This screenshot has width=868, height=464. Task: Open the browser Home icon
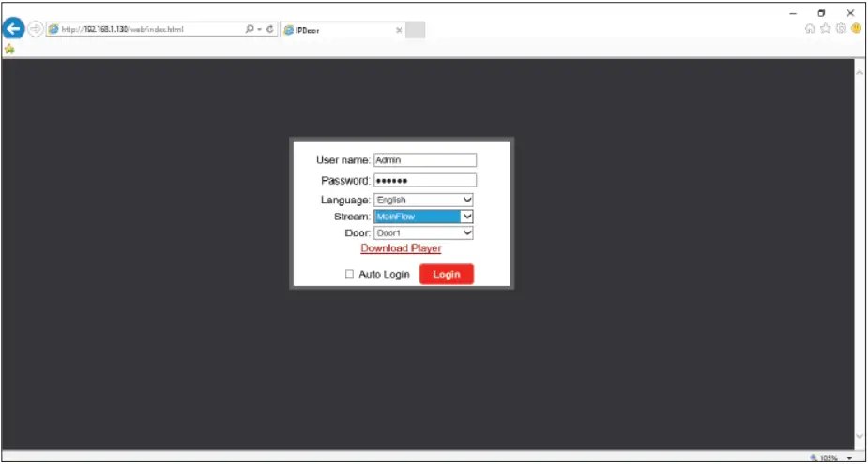pyautogui.click(x=810, y=29)
